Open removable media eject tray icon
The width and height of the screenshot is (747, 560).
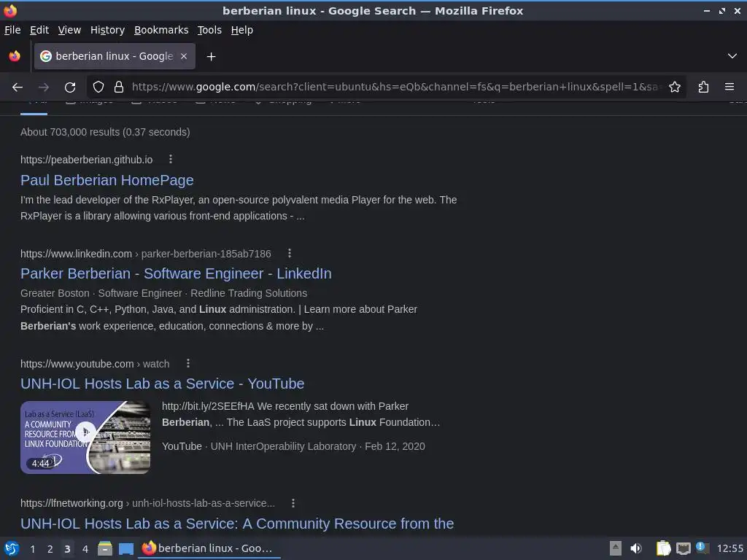tap(616, 548)
